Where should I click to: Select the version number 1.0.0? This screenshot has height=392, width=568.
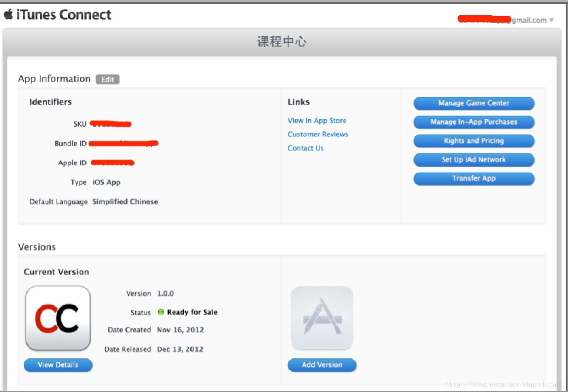pos(165,293)
